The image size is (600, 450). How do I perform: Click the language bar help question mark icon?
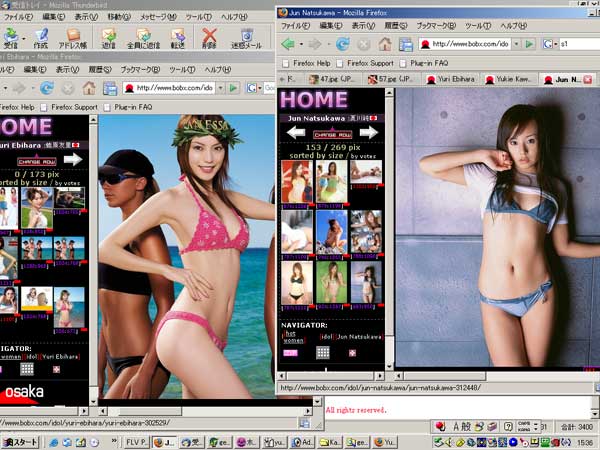coord(508,426)
